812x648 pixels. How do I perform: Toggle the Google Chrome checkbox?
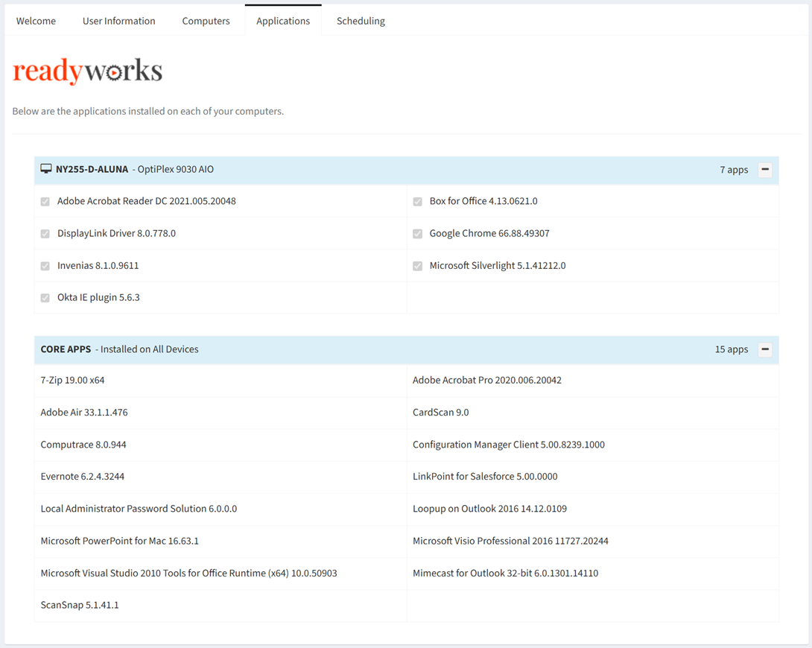pos(417,233)
